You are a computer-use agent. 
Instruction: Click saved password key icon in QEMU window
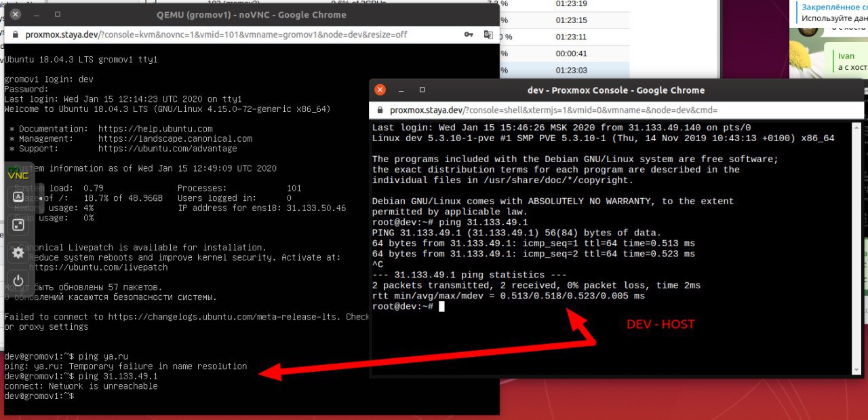click(469, 35)
